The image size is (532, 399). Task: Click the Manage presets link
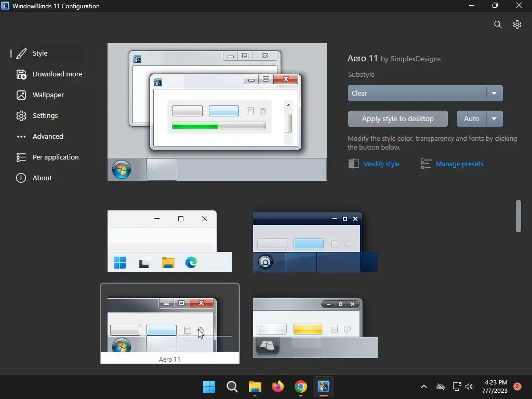tap(459, 164)
